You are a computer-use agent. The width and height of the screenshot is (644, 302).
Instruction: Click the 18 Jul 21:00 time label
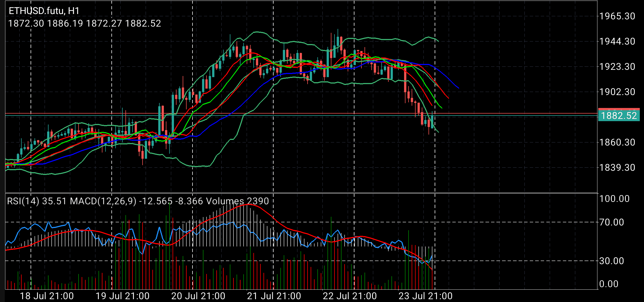point(47,296)
